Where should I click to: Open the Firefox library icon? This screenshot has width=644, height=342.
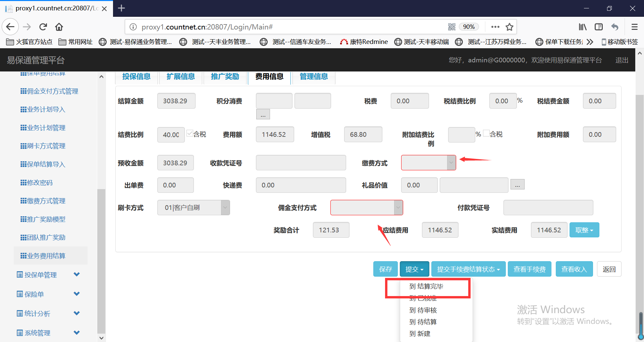583,27
